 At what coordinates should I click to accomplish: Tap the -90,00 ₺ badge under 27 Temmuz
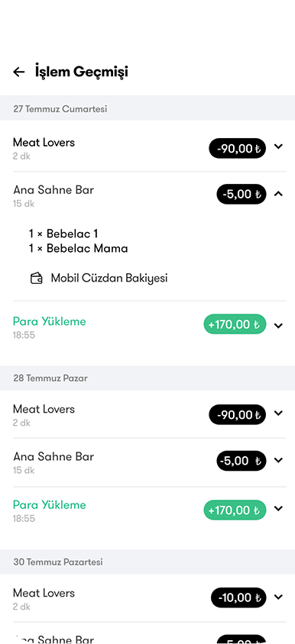238,148
